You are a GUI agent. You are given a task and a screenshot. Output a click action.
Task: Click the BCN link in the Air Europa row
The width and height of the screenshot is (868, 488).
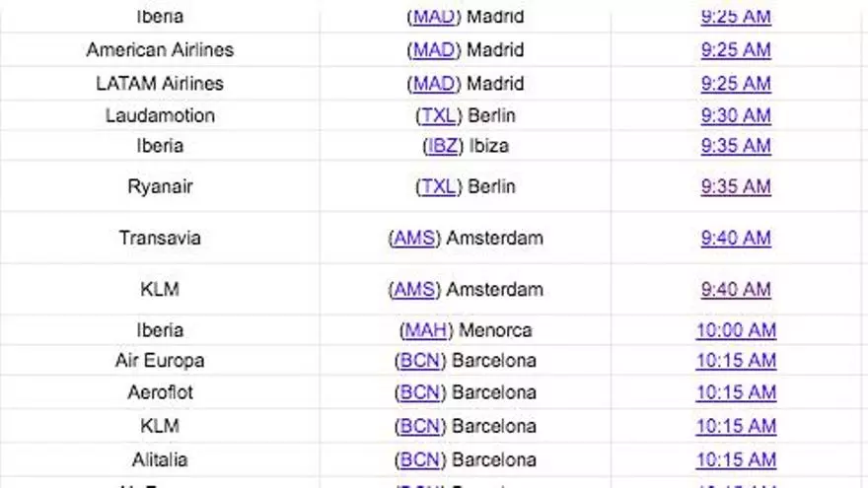point(421,361)
